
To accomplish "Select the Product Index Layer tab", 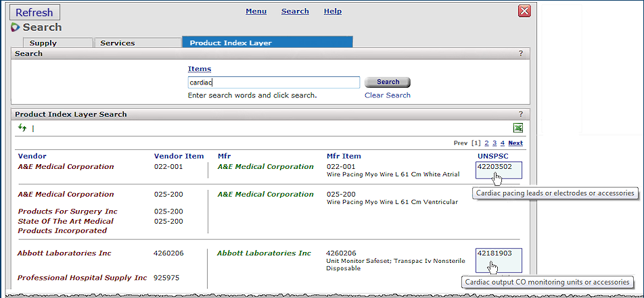I will point(267,43).
